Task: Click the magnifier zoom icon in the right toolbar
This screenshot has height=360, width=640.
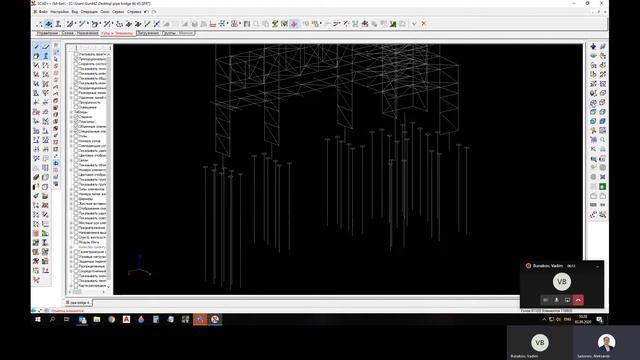Action: click(602, 140)
